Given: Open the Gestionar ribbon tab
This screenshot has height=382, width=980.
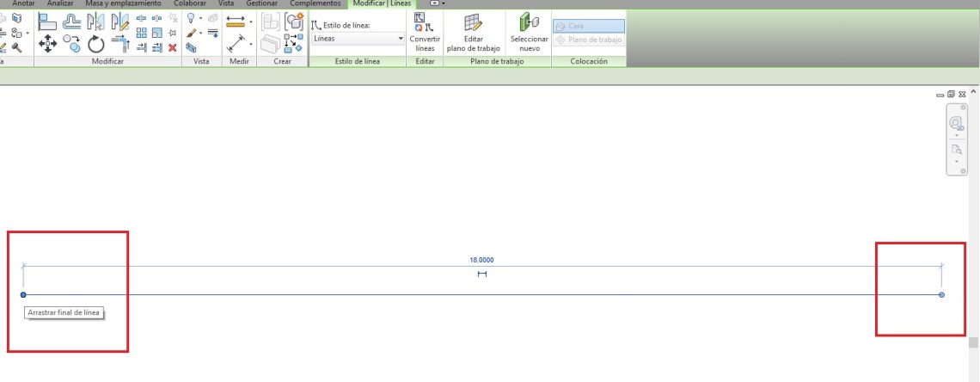Looking at the screenshot, I should (x=261, y=3).
